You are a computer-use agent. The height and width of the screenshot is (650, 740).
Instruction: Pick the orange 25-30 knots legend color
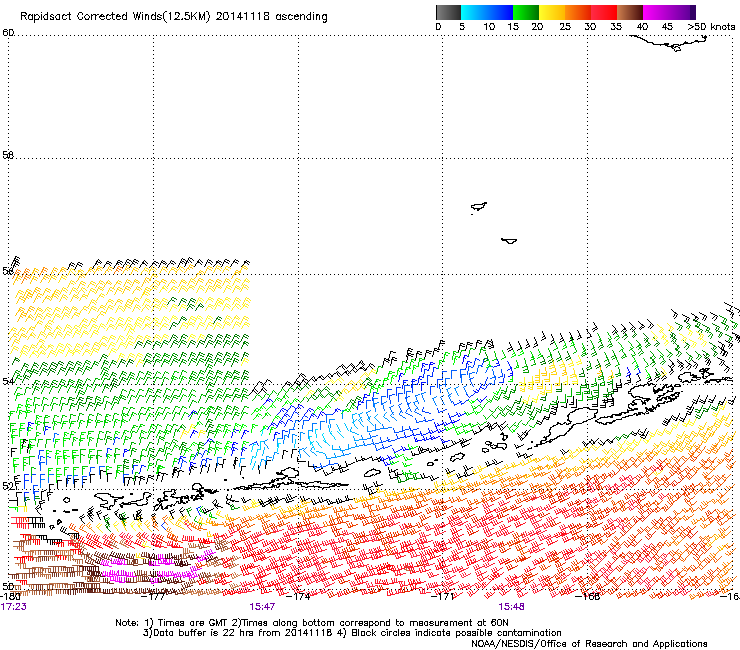click(578, 12)
